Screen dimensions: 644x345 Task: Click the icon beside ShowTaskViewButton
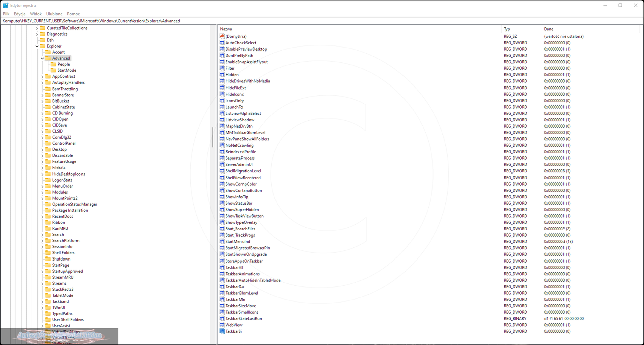[x=222, y=216]
